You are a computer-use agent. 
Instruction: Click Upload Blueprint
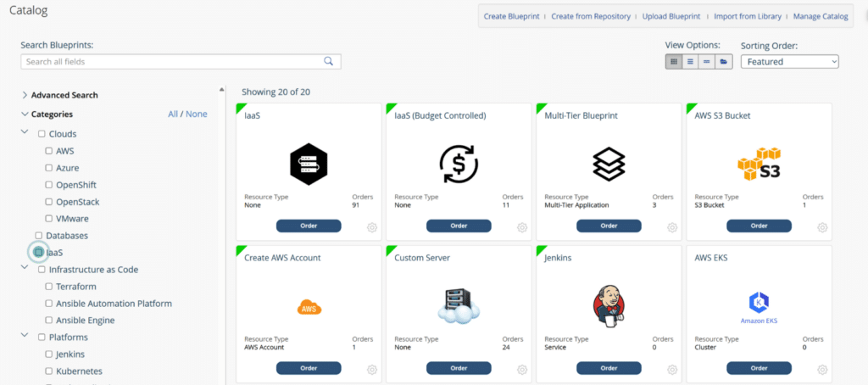(x=671, y=17)
